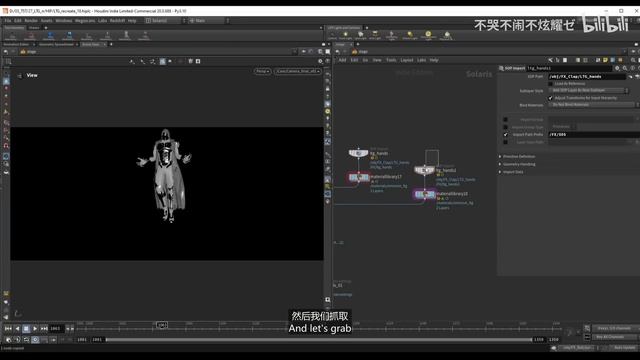Jump to first frame button

click(x=8, y=328)
